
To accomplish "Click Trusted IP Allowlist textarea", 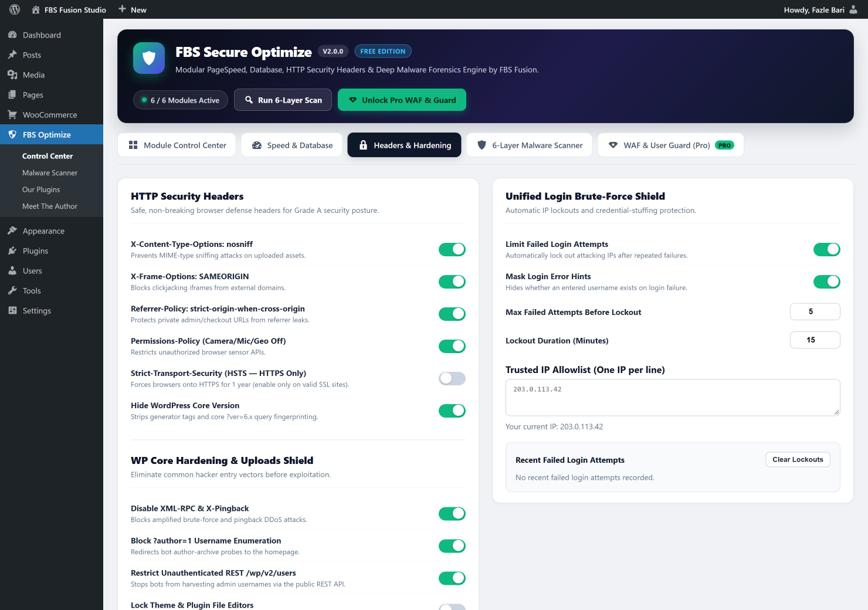I will click(673, 398).
